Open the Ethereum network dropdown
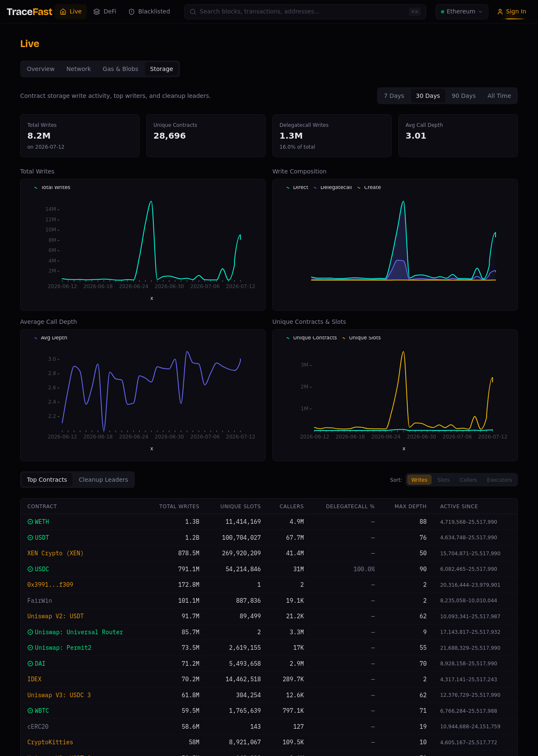Image resolution: width=538 pixels, height=756 pixels. click(462, 12)
